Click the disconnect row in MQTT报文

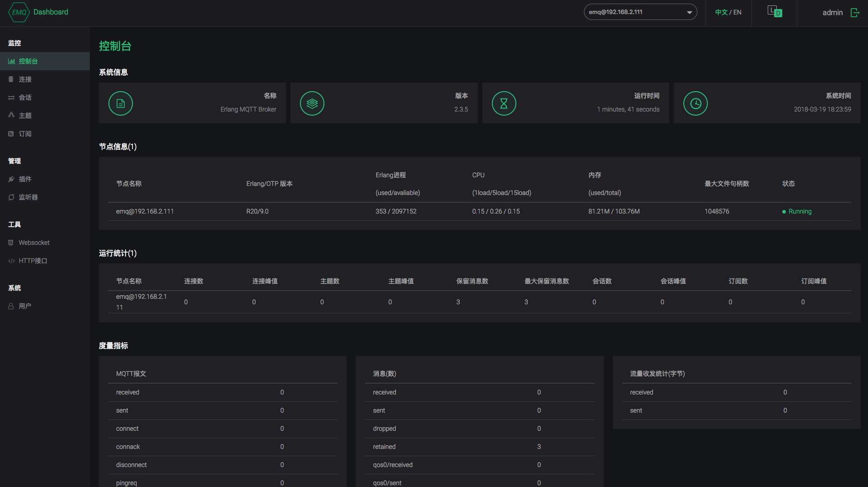point(223,465)
